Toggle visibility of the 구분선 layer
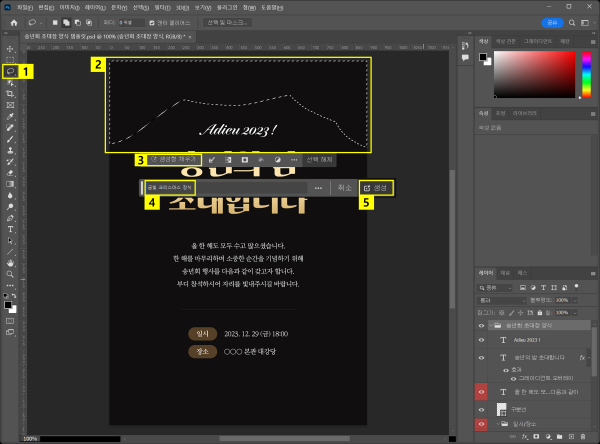The width and height of the screenshot is (600, 444). tap(481, 408)
